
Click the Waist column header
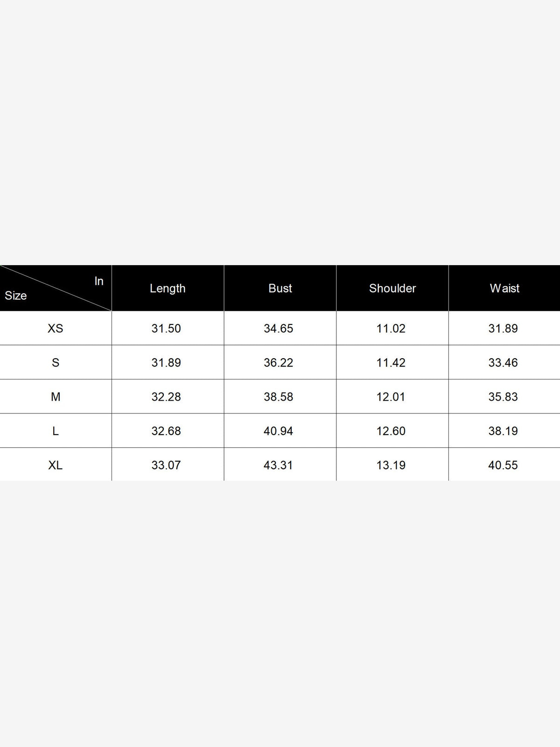pos(504,288)
